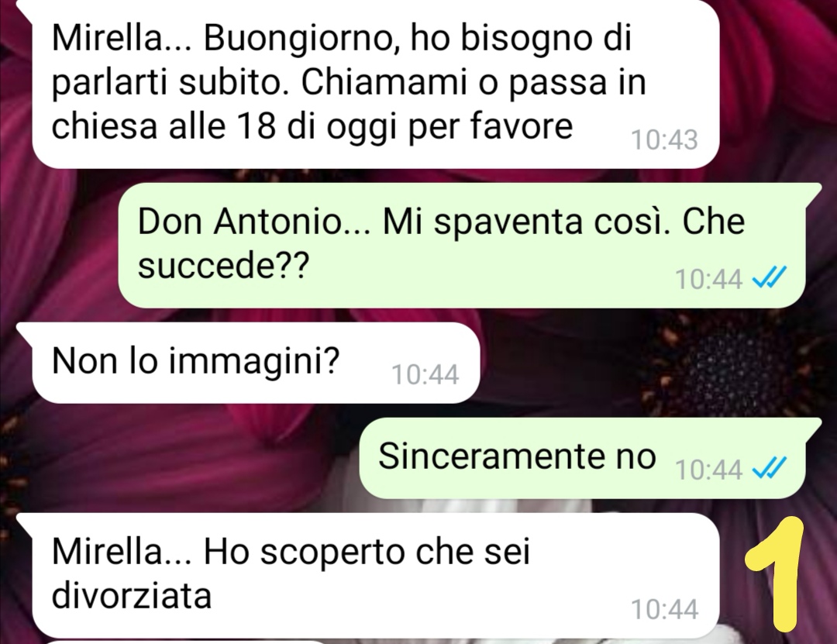837x644 pixels.
Task: Click the yellow number 1 sticker
Action: (774, 574)
